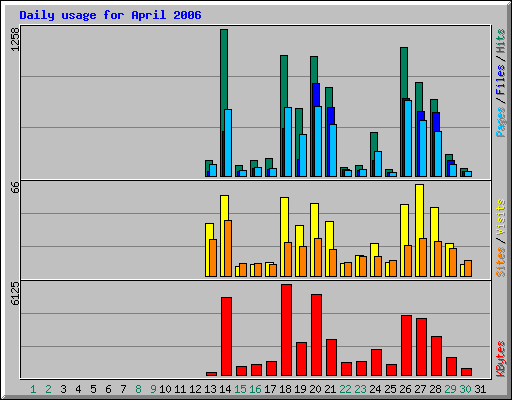512x400 pixels.
Task: Click day 13 on the x-axis
Action: tap(210, 389)
